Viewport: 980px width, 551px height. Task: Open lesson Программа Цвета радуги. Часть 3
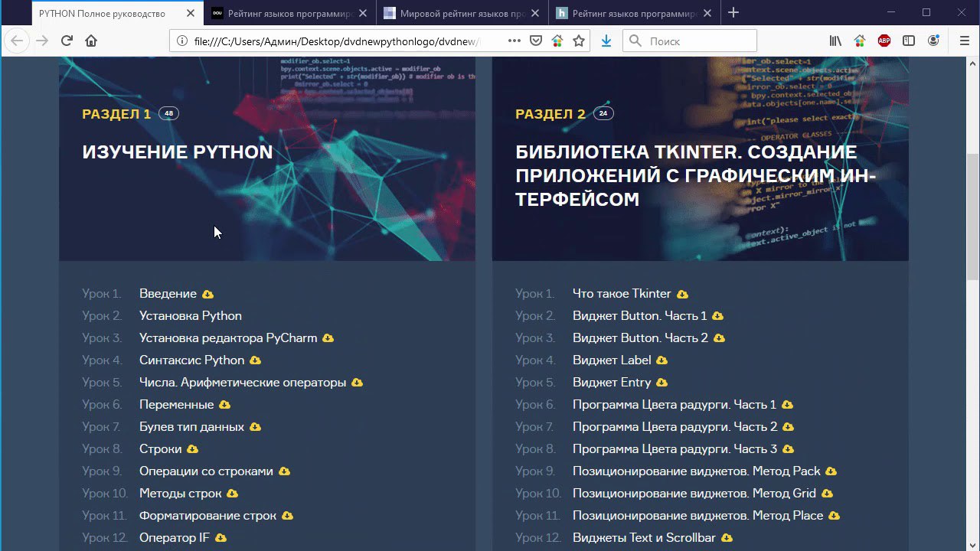[x=675, y=449]
